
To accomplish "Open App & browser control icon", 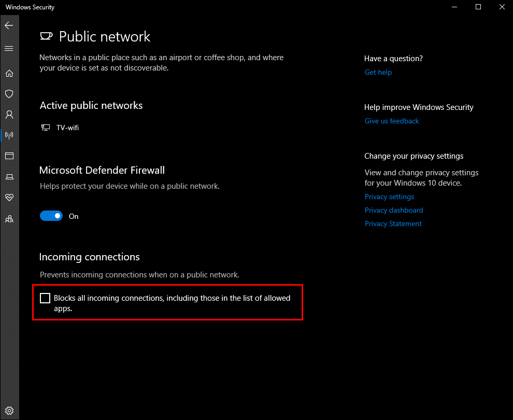I will (9, 156).
